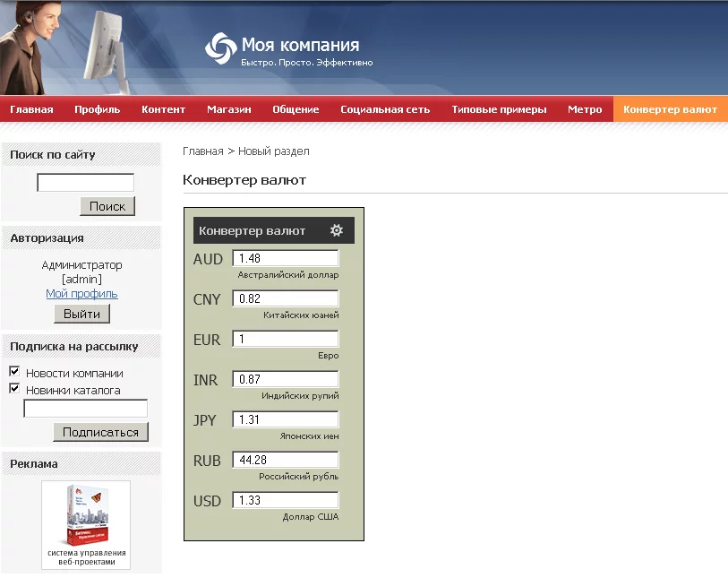Open the Мой профиль link
The image size is (728, 578).
81,294
